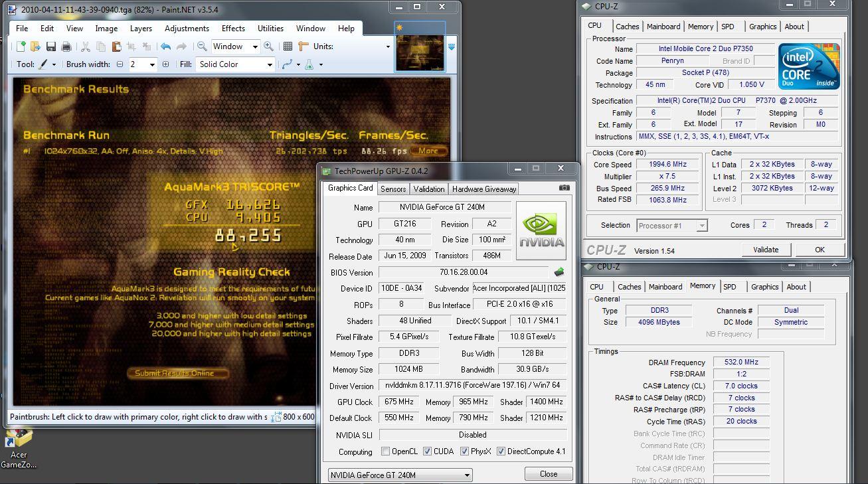Open the GPU selection dropdown in GPU-Z
The width and height of the screenshot is (868, 484).
(x=400, y=475)
